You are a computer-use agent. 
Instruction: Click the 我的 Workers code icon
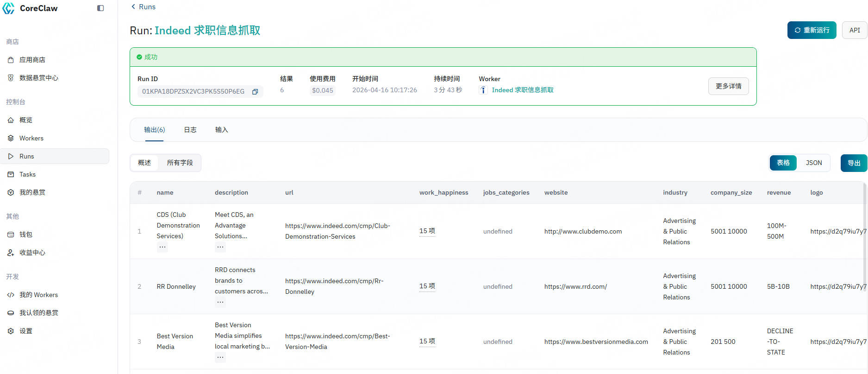click(x=11, y=295)
